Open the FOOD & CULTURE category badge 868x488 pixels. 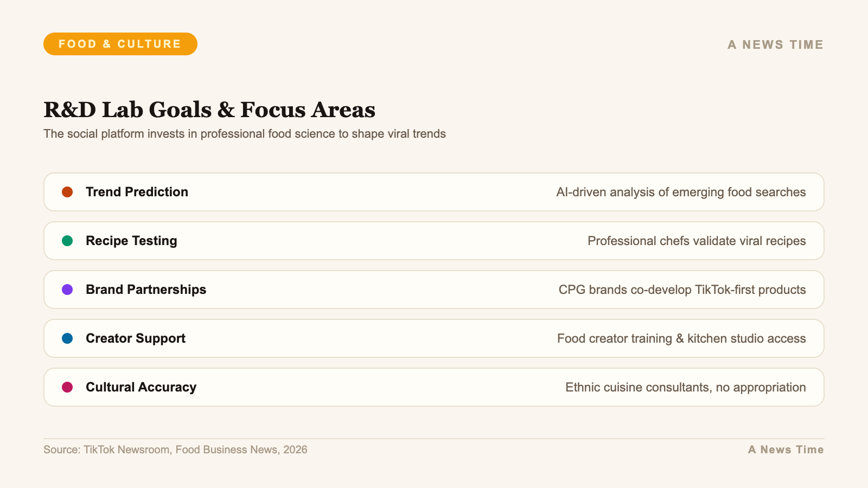(120, 44)
